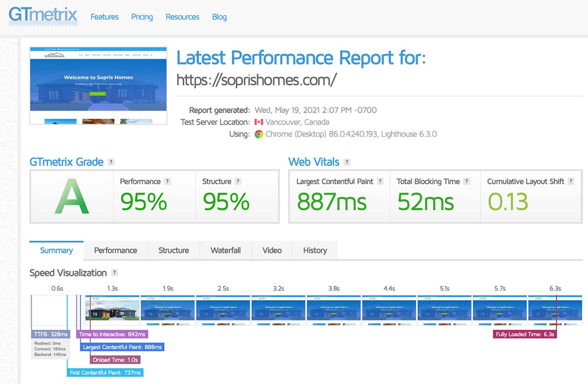
Task: Click the Canada flag icon
Action: pos(259,122)
